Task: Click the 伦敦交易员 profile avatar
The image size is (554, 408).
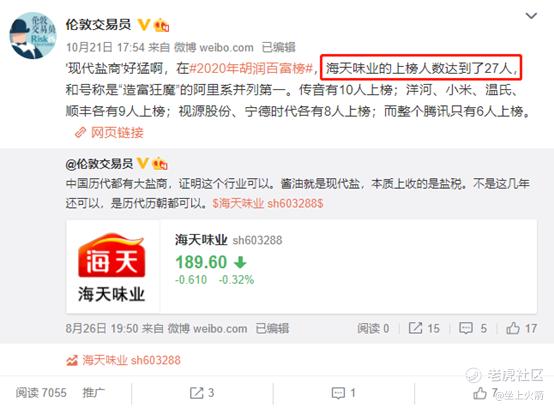Action: pos(33,35)
